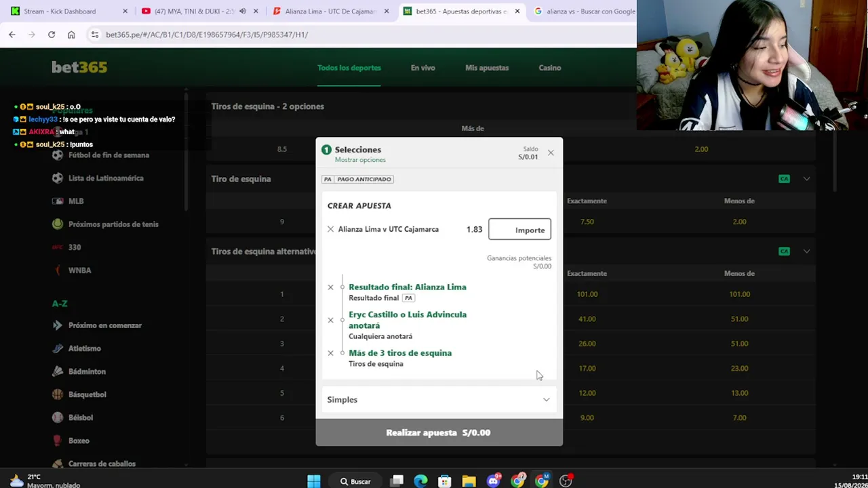Close the bet slip selections panel
The height and width of the screenshot is (488, 868).
point(551,152)
